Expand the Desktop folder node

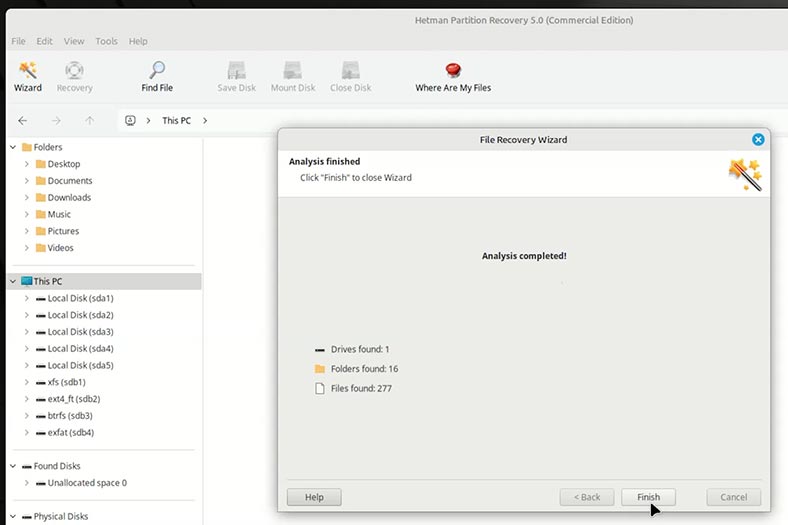27,164
